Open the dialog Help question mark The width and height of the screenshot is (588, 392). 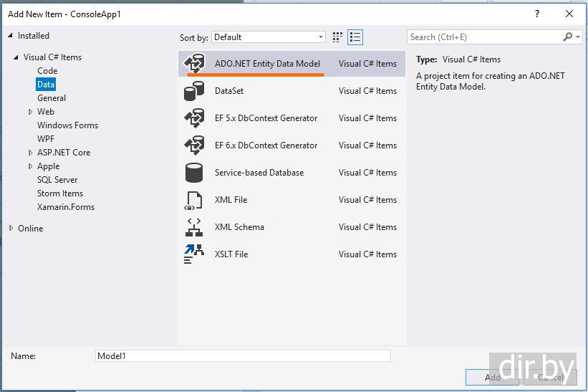[537, 14]
